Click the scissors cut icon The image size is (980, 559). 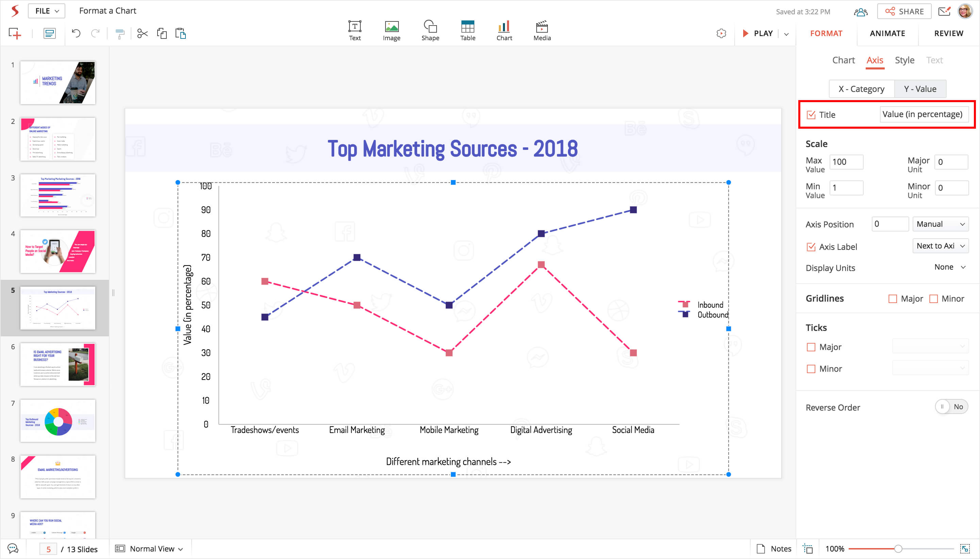coord(142,33)
